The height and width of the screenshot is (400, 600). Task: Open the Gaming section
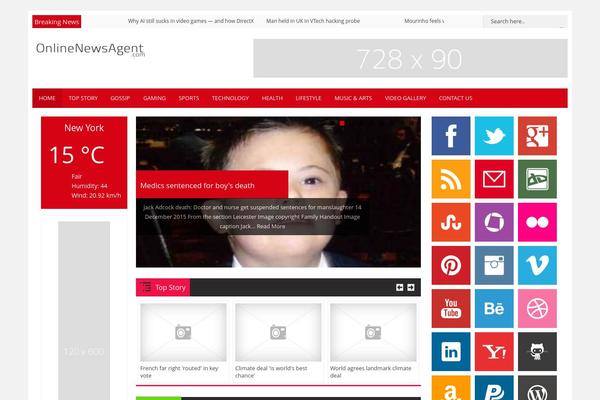(154, 98)
